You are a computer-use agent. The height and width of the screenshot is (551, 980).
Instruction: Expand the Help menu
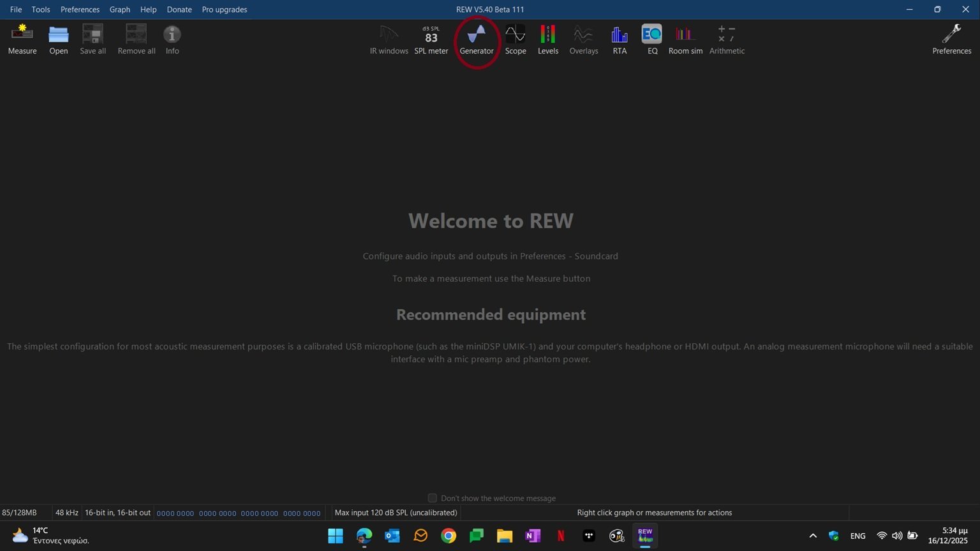pyautogui.click(x=148, y=10)
